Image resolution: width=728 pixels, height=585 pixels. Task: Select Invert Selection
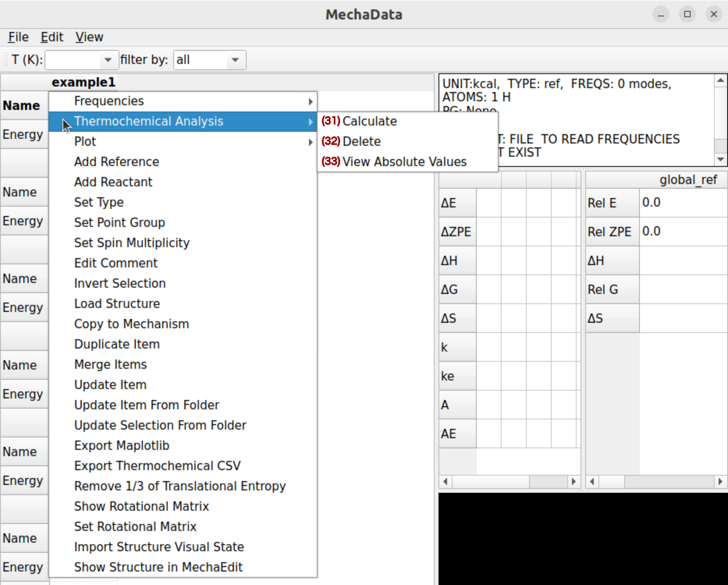point(183,283)
